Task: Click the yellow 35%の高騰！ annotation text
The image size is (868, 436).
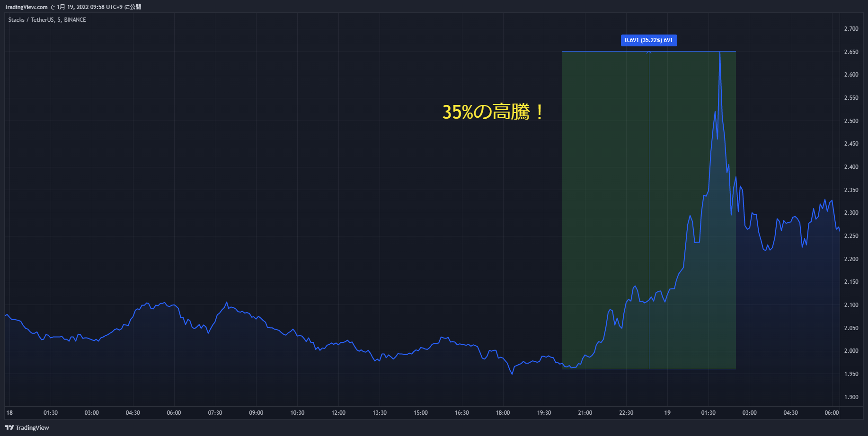Action: [x=493, y=112]
